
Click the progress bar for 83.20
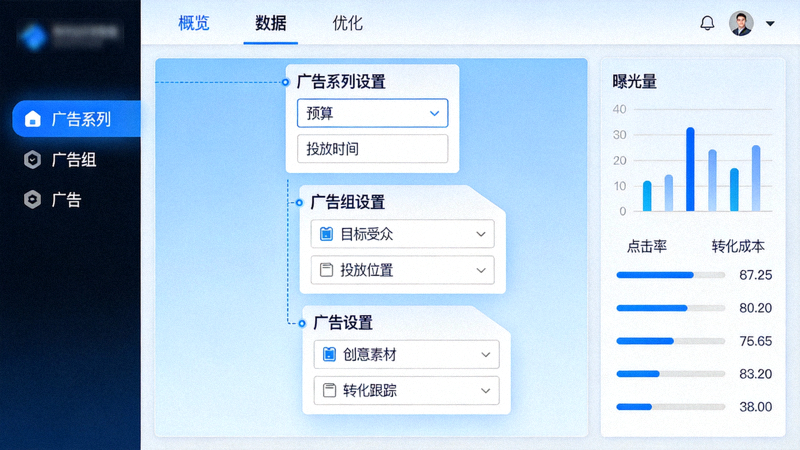point(670,373)
